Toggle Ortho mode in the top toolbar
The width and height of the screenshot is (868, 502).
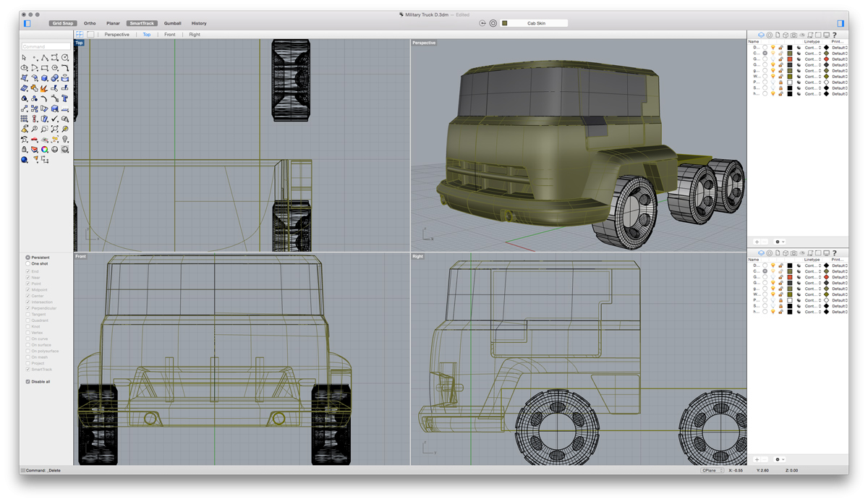click(90, 22)
